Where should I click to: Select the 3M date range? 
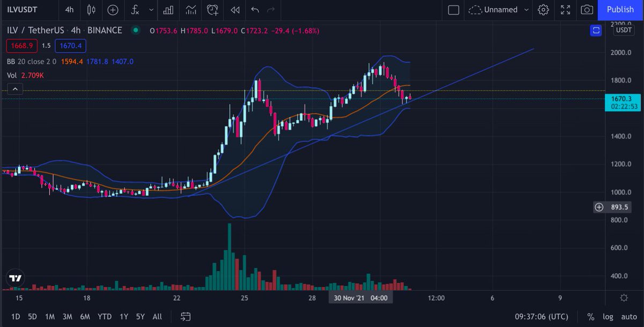67,316
